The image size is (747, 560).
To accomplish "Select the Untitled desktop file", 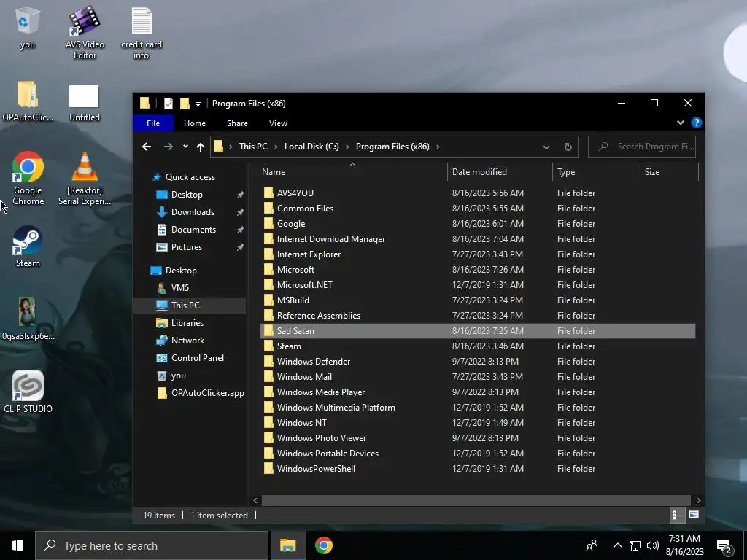I will click(85, 102).
